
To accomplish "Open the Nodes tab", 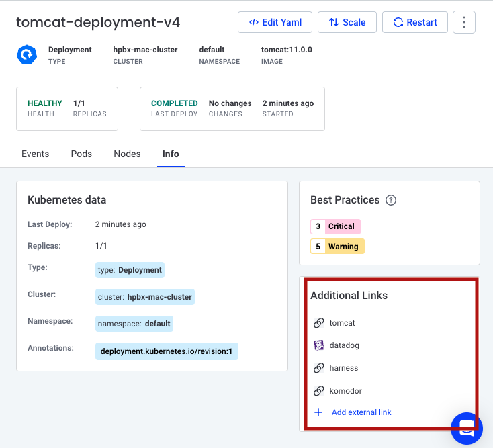I will pos(127,154).
